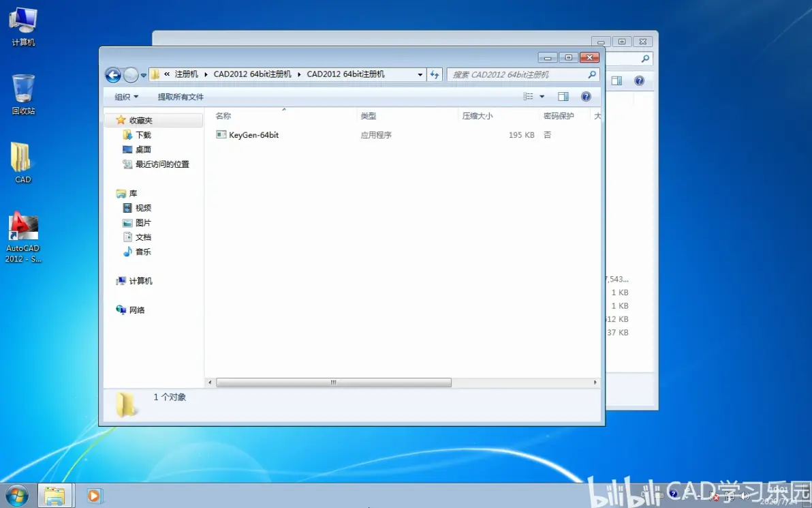Viewport: 812px width, 508px height.
Task: Click the Back navigation arrow
Action: pos(113,75)
